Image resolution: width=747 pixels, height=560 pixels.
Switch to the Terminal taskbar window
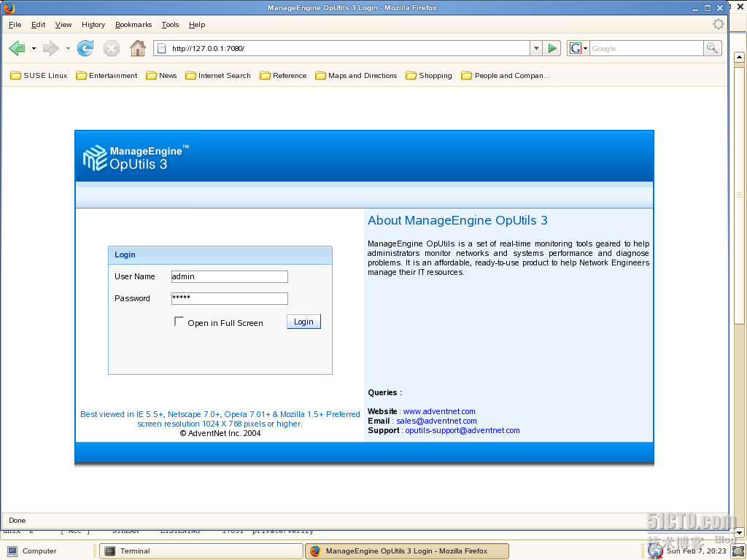[201, 551]
